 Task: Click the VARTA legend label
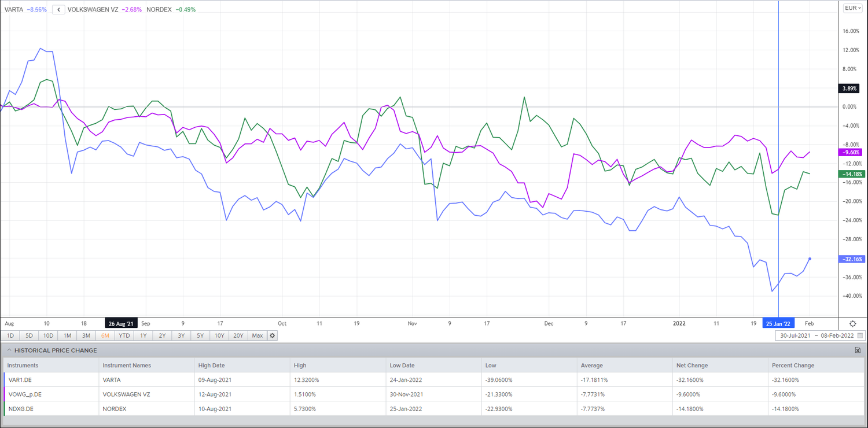[x=13, y=10]
